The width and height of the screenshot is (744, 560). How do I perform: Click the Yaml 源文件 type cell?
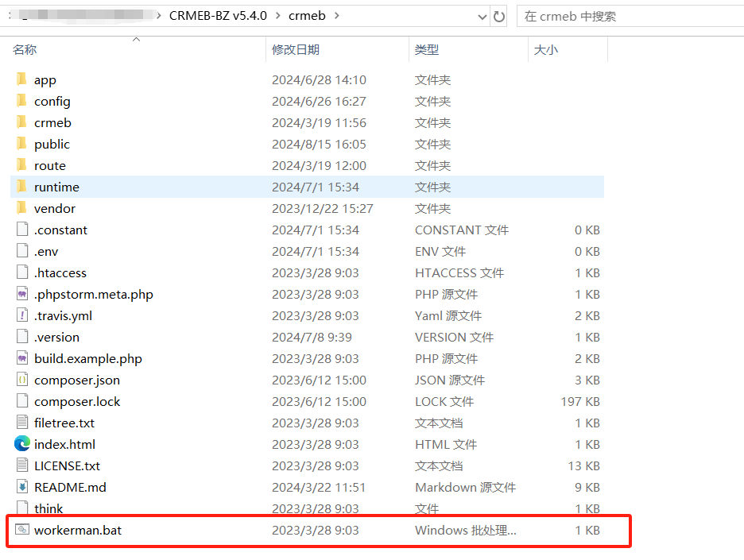click(x=448, y=316)
